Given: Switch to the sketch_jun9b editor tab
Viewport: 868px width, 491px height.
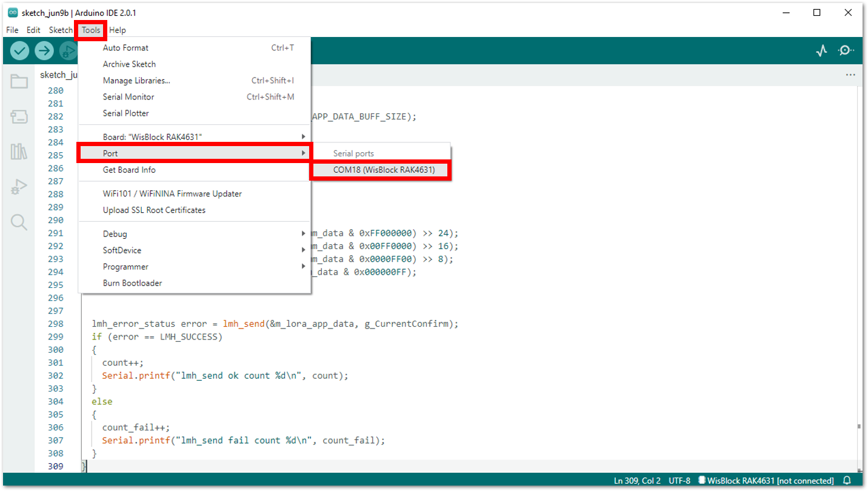Looking at the screenshot, I should pos(59,75).
